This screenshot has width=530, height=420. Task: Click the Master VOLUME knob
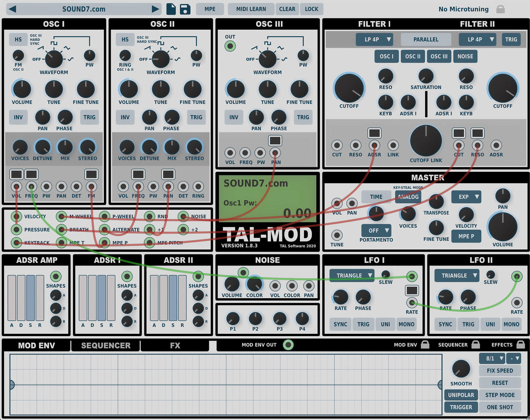pyautogui.click(x=502, y=226)
